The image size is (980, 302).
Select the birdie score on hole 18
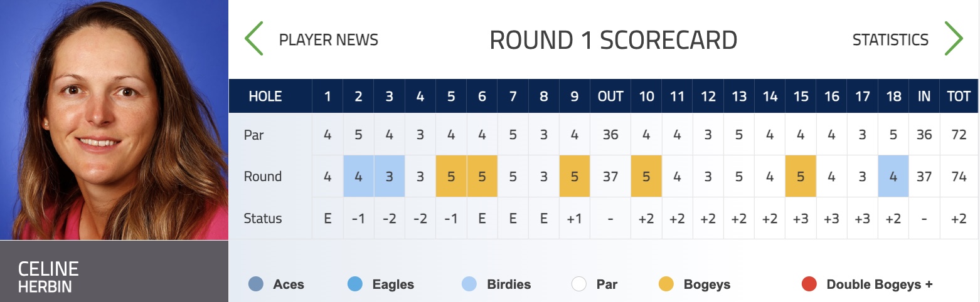pyautogui.click(x=893, y=177)
